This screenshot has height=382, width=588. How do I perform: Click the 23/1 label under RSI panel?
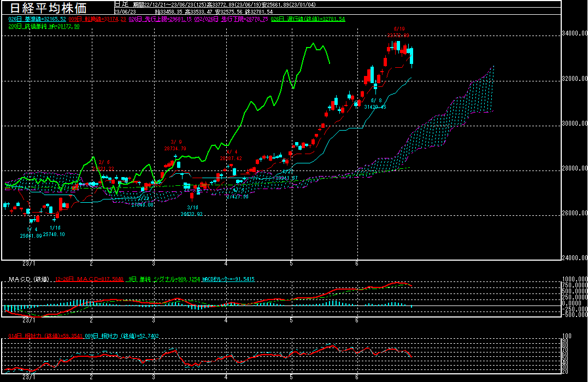[29, 377]
